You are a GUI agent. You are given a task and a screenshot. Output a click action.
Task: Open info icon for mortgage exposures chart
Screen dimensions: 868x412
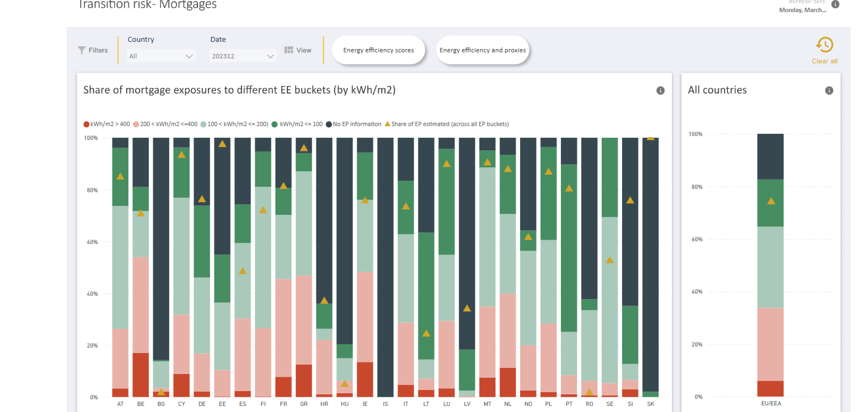click(x=660, y=90)
